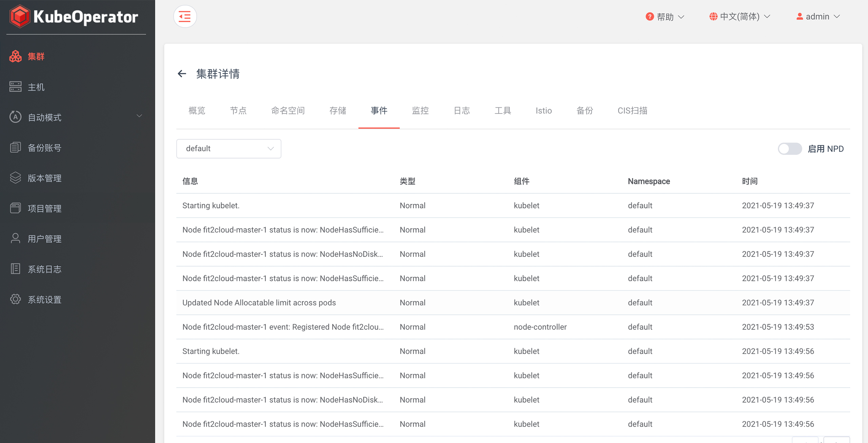The width and height of the screenshot is (868, 443).
Task: Click the user management (用户管理) person icon
Action: [15, 238]
